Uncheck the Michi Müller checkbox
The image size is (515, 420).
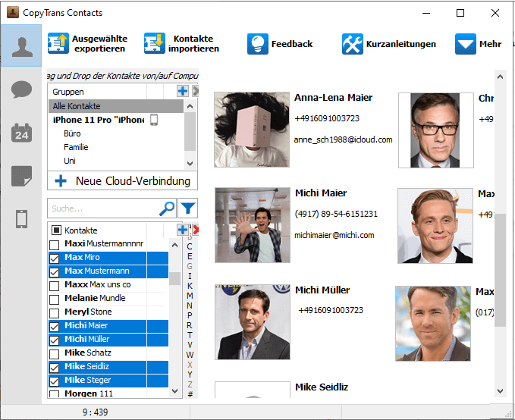(54, 340)
